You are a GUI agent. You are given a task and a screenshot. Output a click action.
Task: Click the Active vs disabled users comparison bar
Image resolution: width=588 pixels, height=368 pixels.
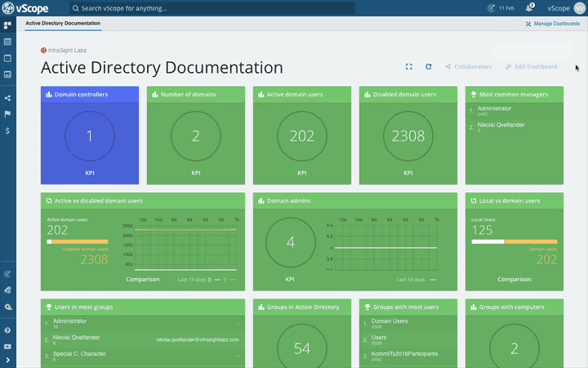78,242
